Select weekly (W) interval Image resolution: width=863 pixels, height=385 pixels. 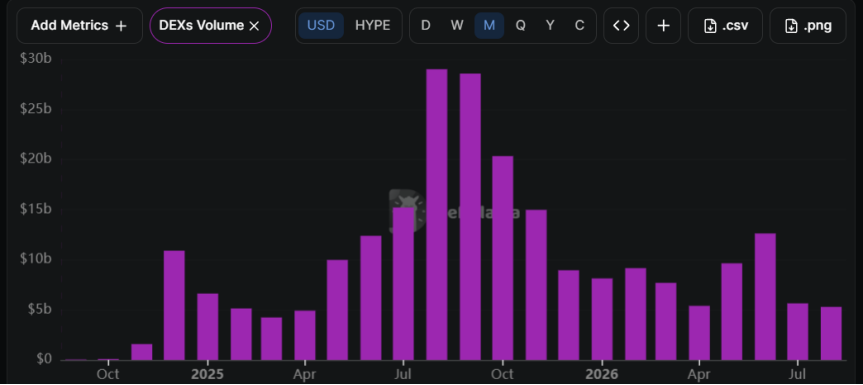click(x=457, y=25)
